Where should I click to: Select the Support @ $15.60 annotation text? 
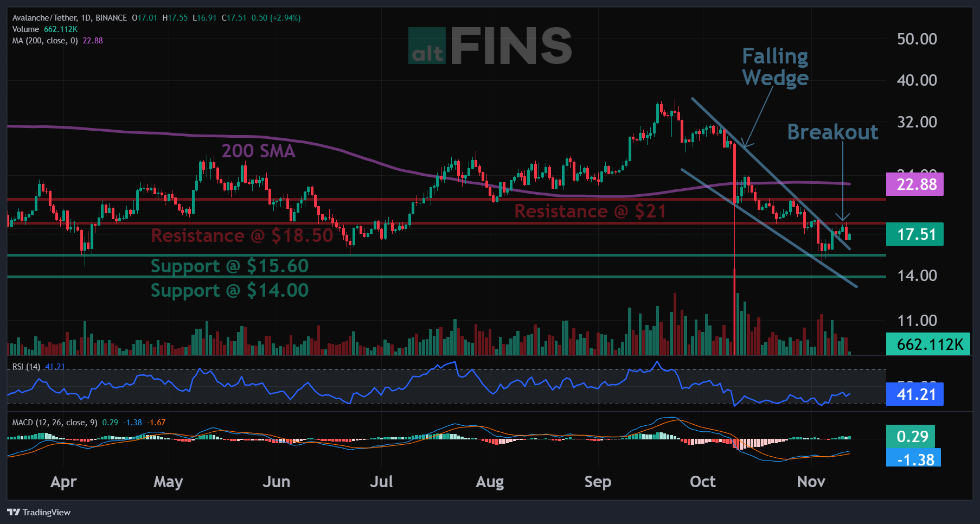pos(229,266)
